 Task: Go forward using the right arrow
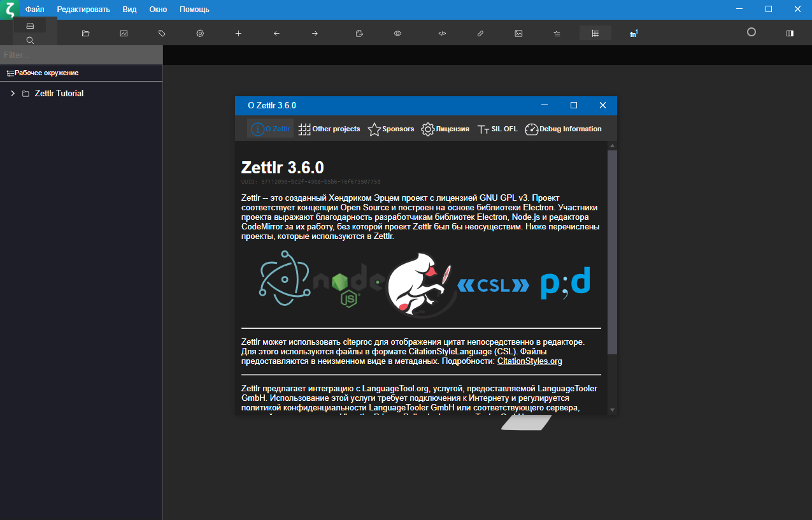point(315,33)
